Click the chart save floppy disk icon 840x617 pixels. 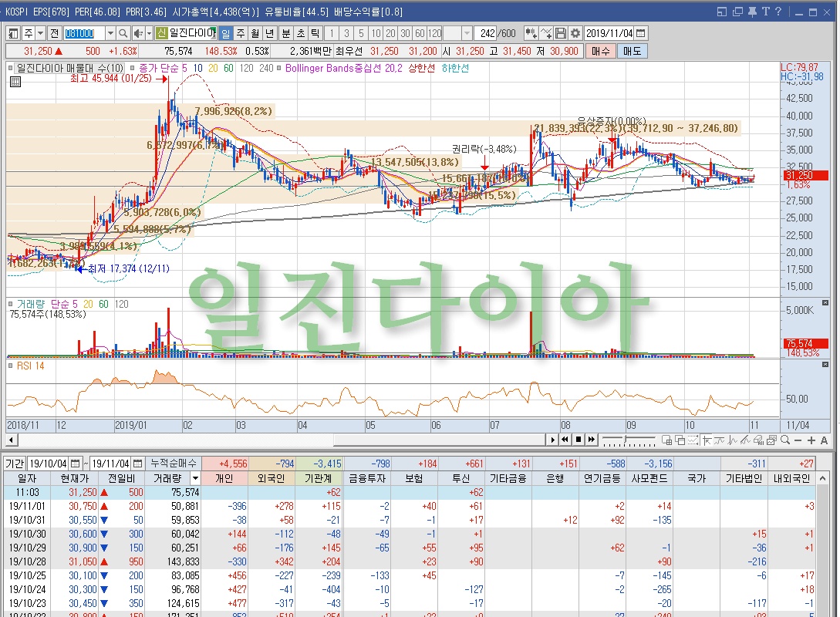point(560,33)
